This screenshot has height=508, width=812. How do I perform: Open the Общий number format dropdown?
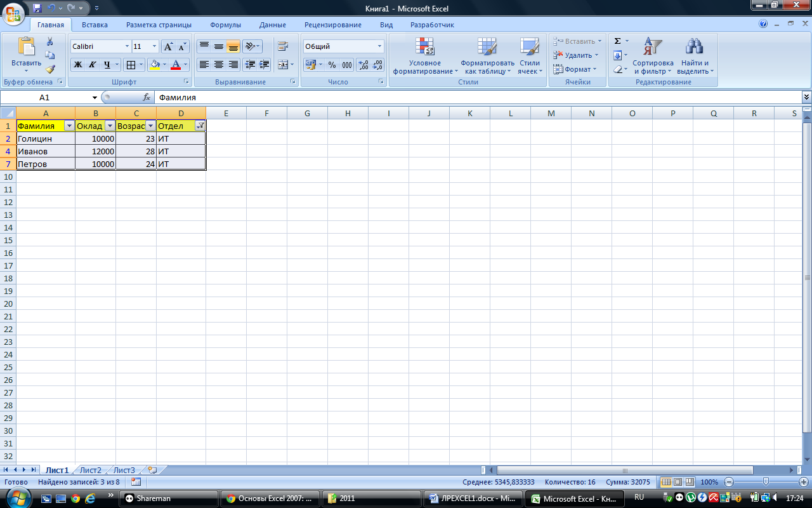(380, 46)
